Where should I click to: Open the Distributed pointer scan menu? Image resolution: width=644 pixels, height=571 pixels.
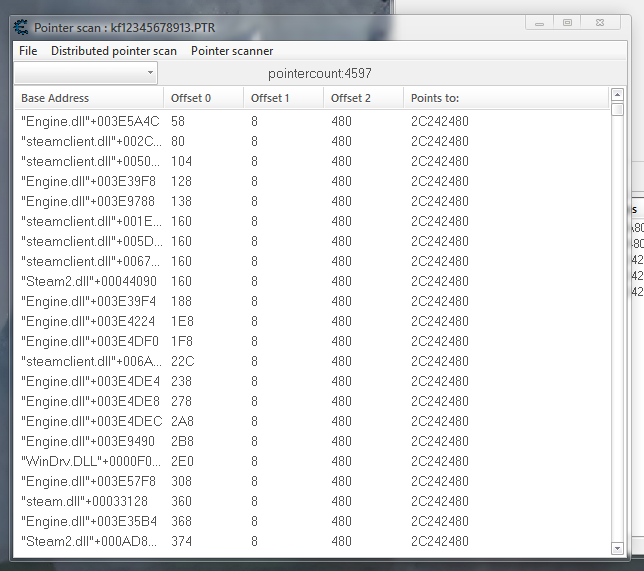tap(114, 51)
